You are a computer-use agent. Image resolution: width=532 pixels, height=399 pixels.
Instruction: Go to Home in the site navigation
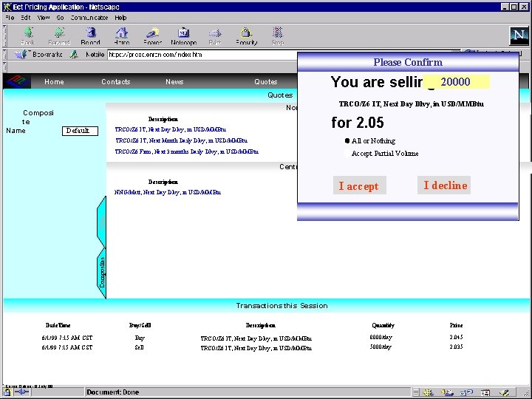54,82
